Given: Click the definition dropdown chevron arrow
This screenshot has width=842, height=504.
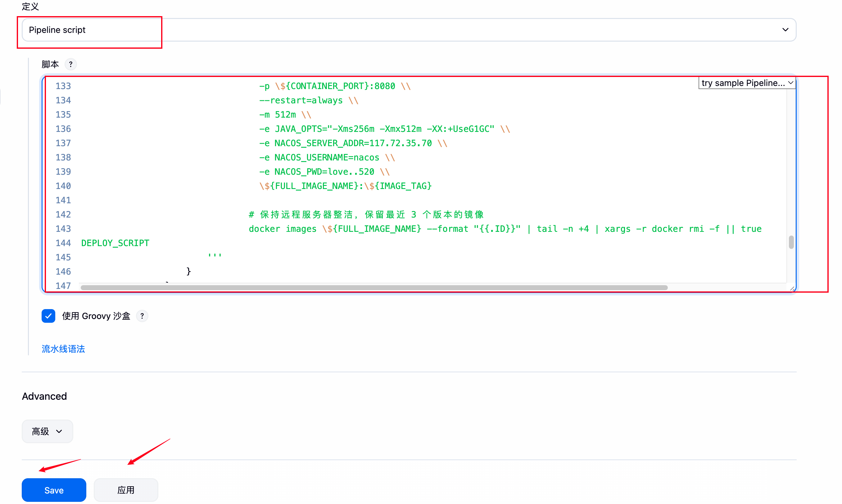Looking at the screenshot, I should tap(785, 30).
